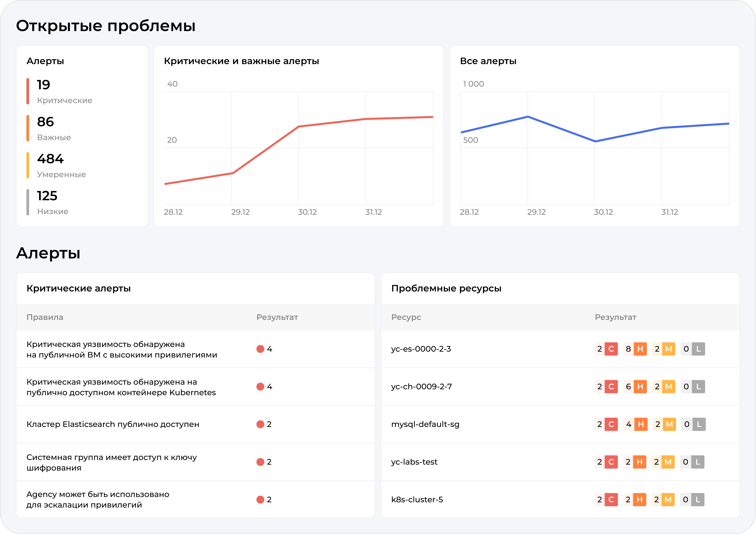
Task: Click the gray L badge for yc-labs-test
Action: click(x=698, y=462)
